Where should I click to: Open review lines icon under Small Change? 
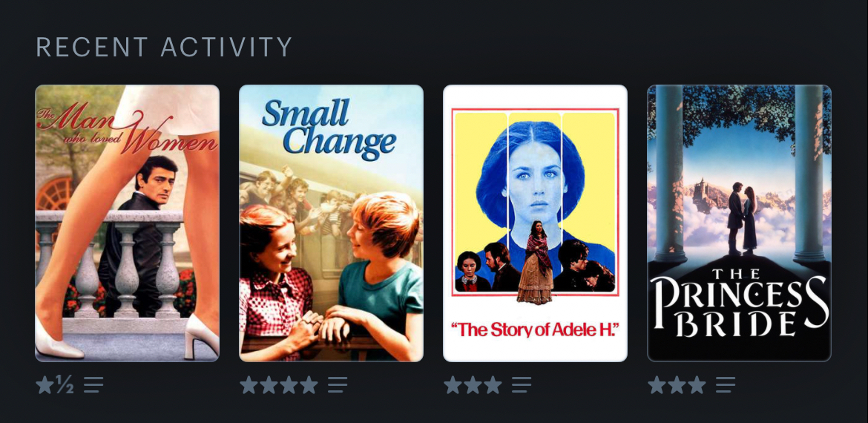338,385
